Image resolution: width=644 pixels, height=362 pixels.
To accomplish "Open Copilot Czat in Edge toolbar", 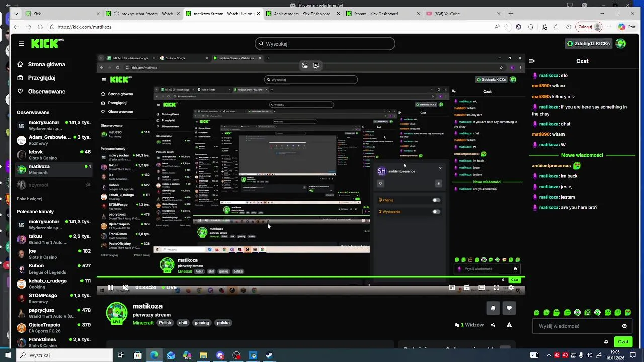I will click(628, 27).
